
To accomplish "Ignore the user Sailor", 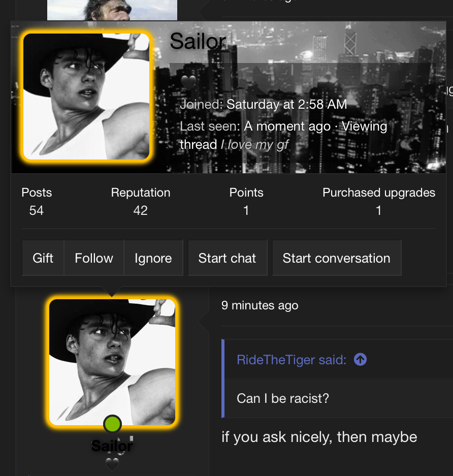I will coord(153,258).
